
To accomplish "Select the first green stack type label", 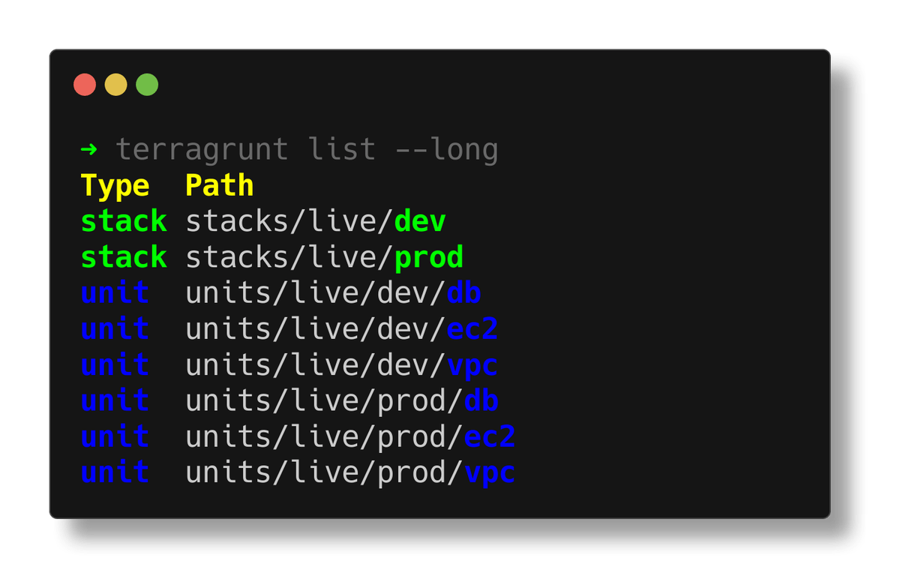I will click(124, 220).
